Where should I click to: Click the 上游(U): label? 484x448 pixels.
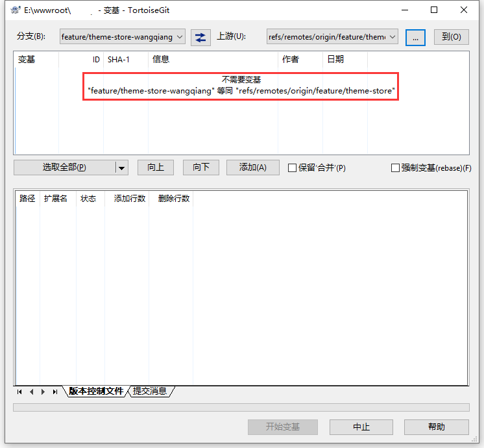coord(232,36)
